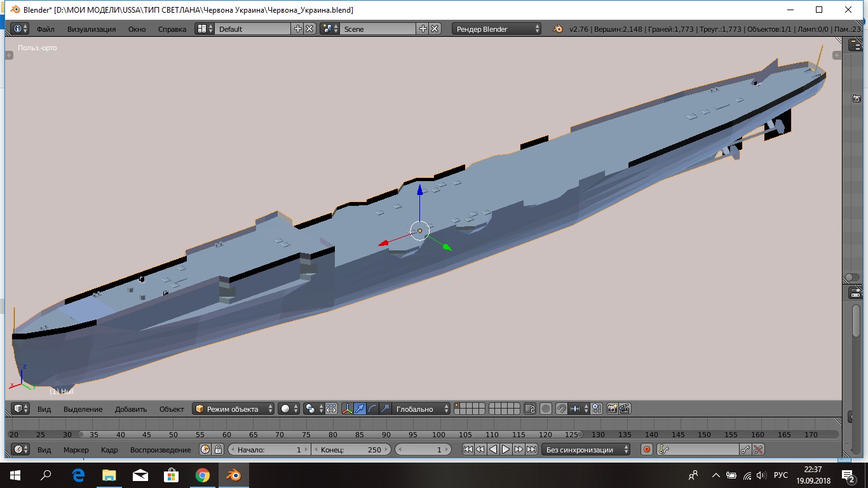Open the Рендер Blender engine dropdown
868x488 pixels.
tap(497, 29)
